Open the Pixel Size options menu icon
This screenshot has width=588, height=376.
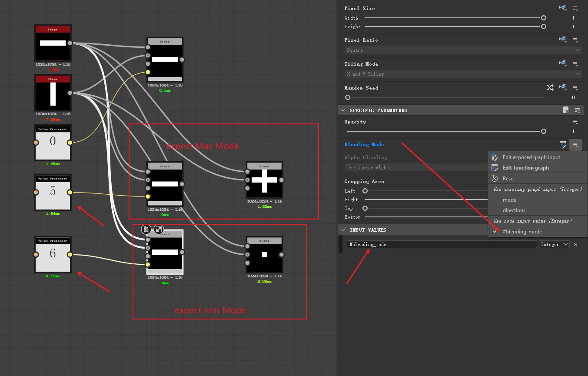click(575, 8)
